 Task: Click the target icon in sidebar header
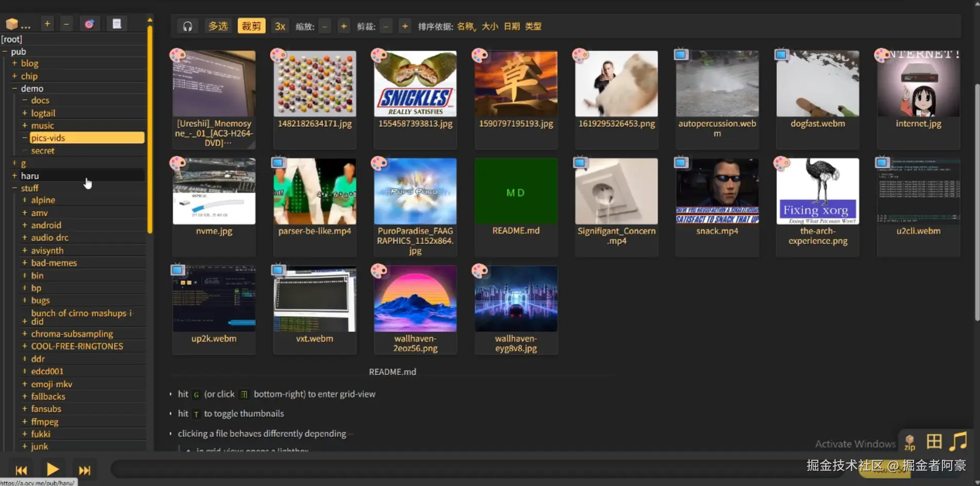pos(90,24)
